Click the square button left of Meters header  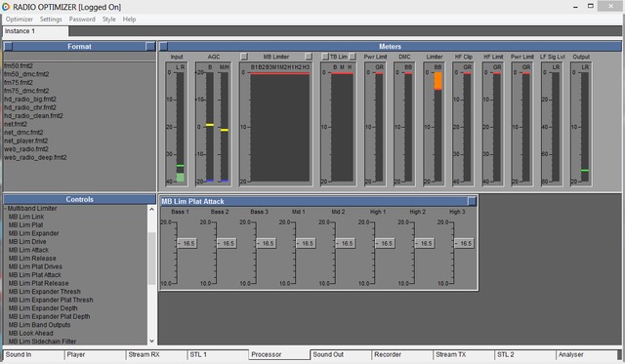(163, 47)
